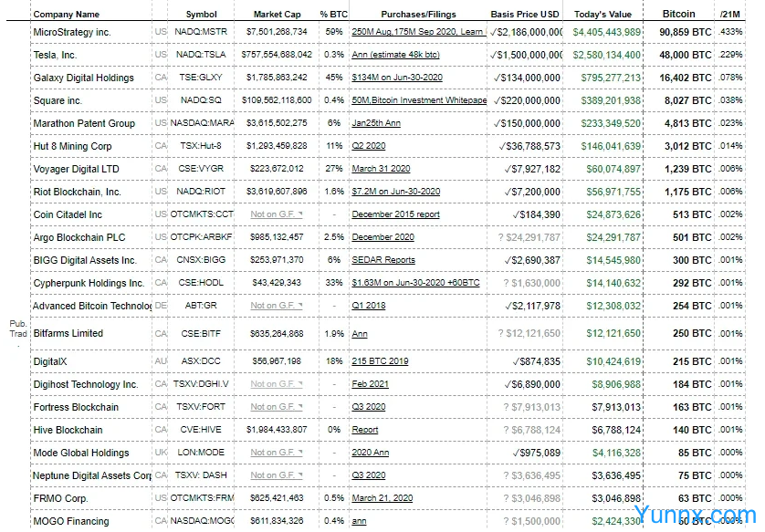Open the Jan25th Ann link for Marathon
The width and height of the screenshot is (765, 532).
pyautogui.click(x=376, y=123)
